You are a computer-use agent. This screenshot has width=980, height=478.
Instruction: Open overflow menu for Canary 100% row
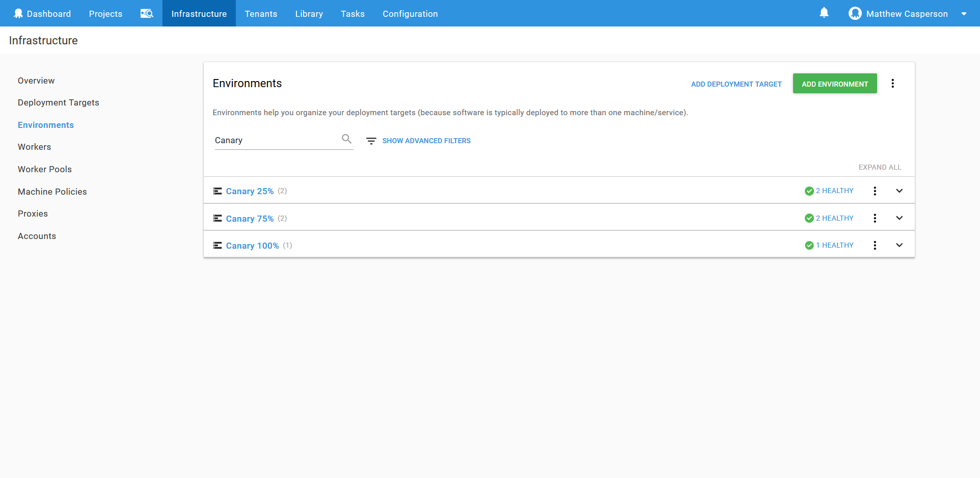pyautogui.click(x=875, y=246)
